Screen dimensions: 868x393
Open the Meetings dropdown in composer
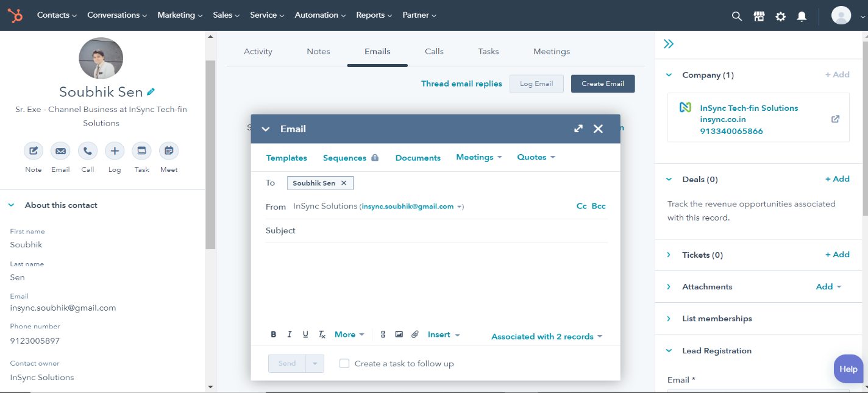click(x=479, y=157)
